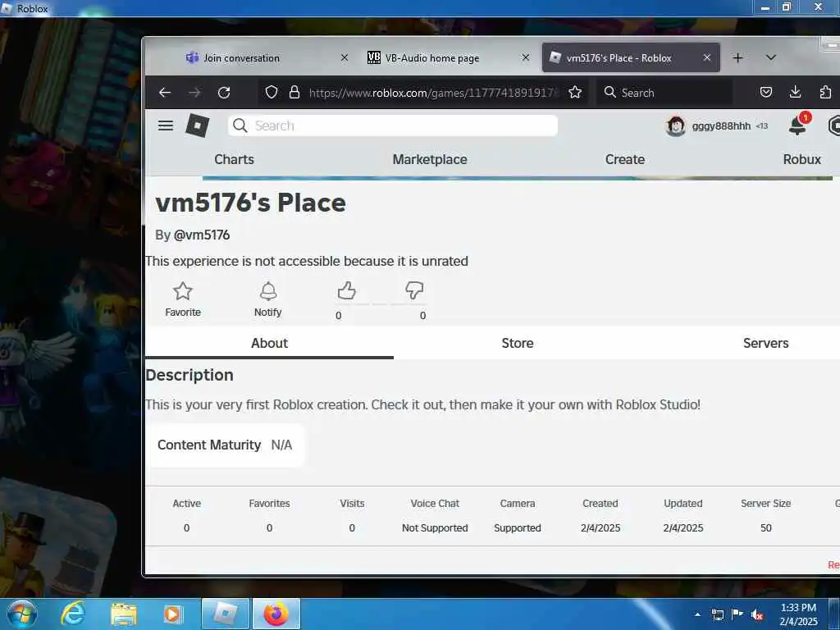Focus the Firefox Search box
This screenshot has height=630, width=840.
(x=664, y=93)
